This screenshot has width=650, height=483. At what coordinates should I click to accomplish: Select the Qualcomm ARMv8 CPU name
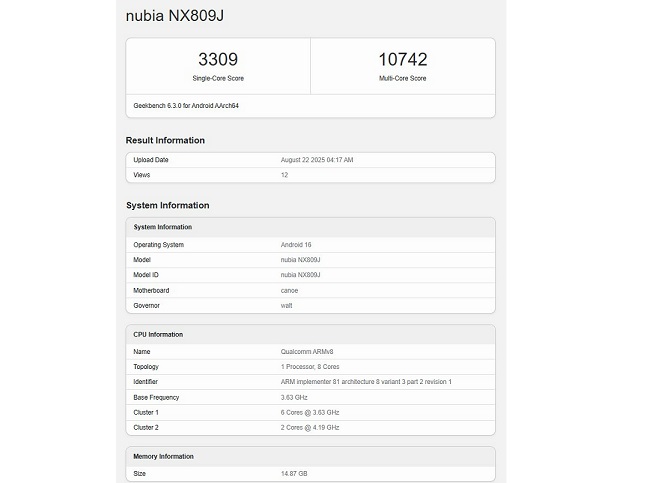tap(306, 351)
